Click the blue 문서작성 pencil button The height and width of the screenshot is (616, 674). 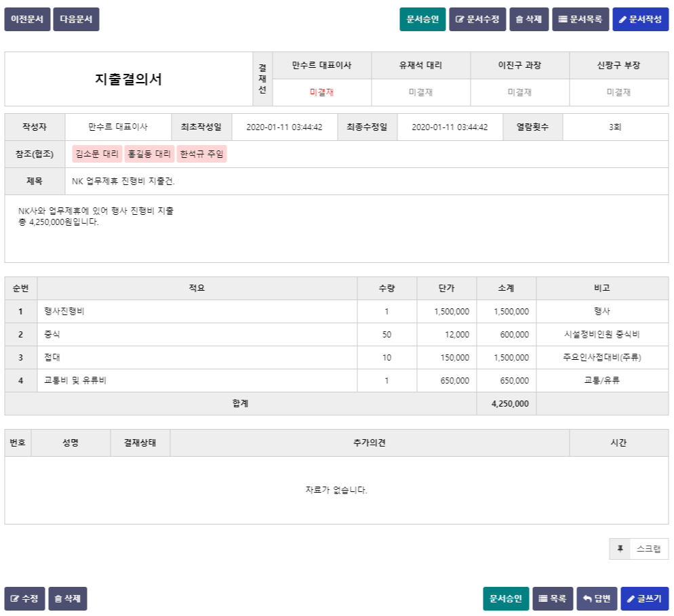pyautogui.click(x=640, y=20)
